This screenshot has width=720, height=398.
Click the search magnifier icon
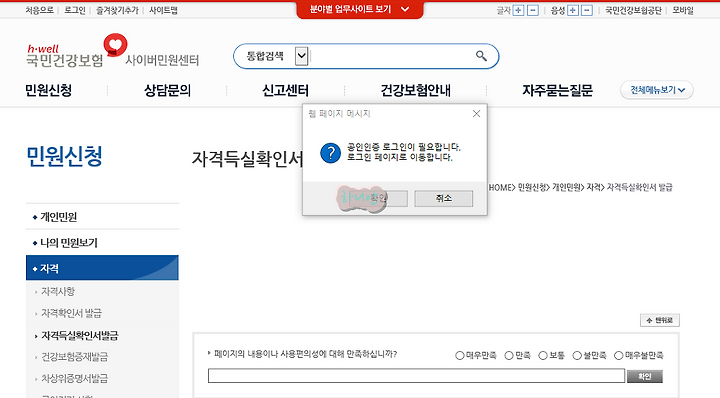[x=481, y=56]
